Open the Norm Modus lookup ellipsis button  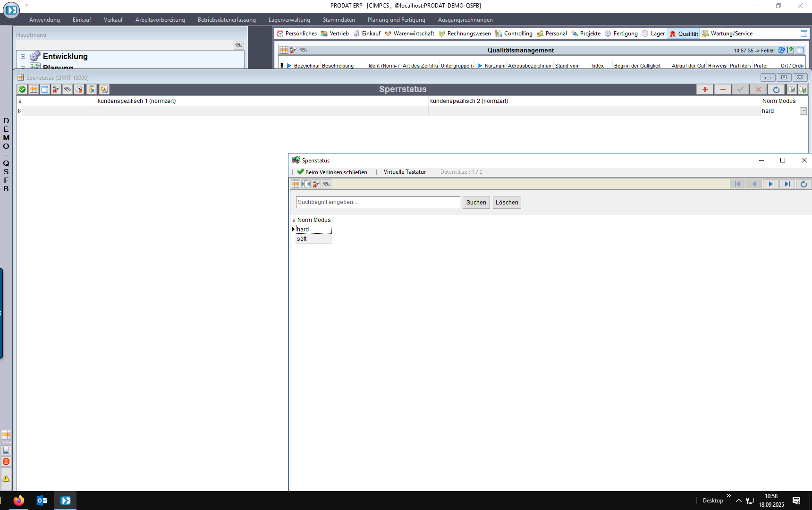pos(803,111)
